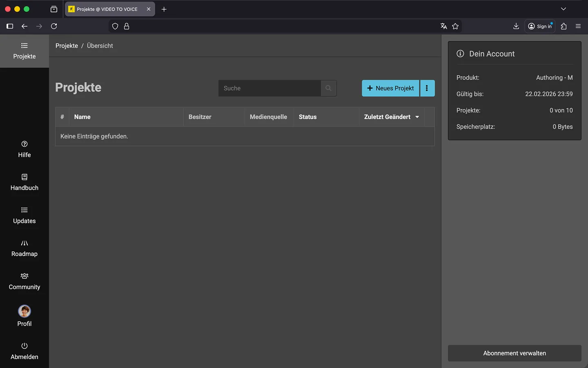This screenshot has height=368, width=588.
Task: Open the three-dot menu beside Neues Projekt
Action: click(x=427, y=88)
